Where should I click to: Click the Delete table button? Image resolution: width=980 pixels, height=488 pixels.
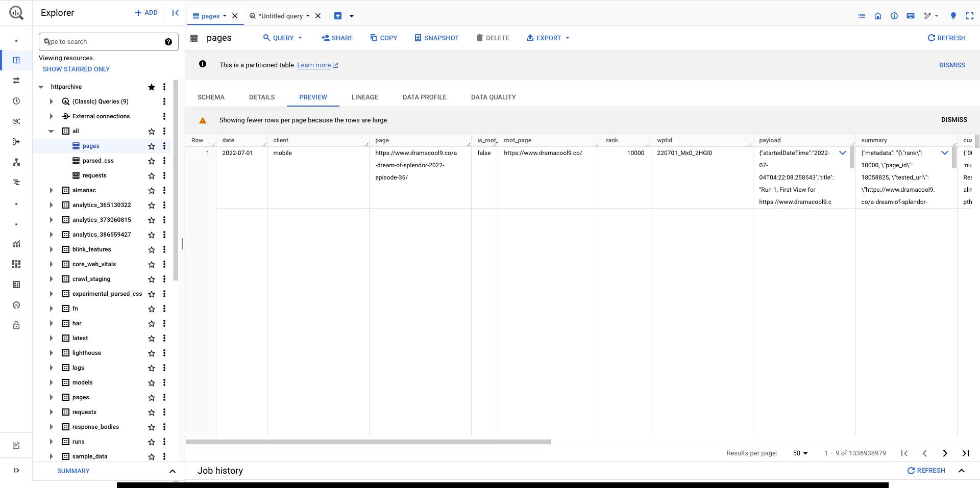pos(493,38)
